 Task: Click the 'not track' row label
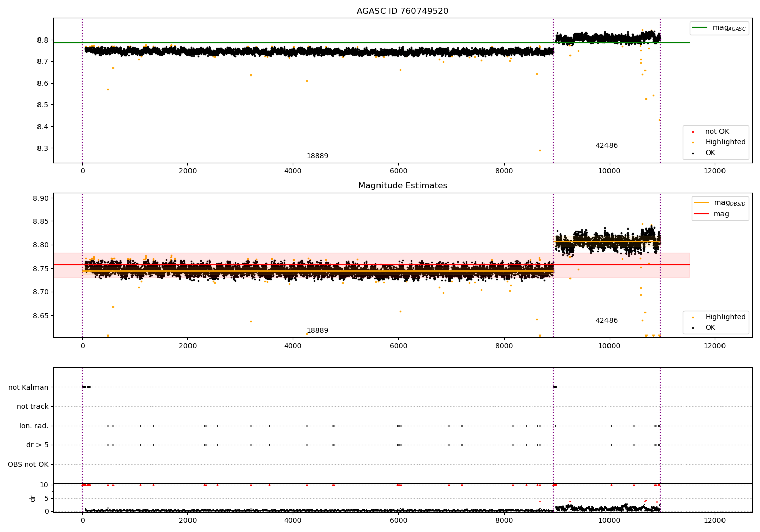32,407
